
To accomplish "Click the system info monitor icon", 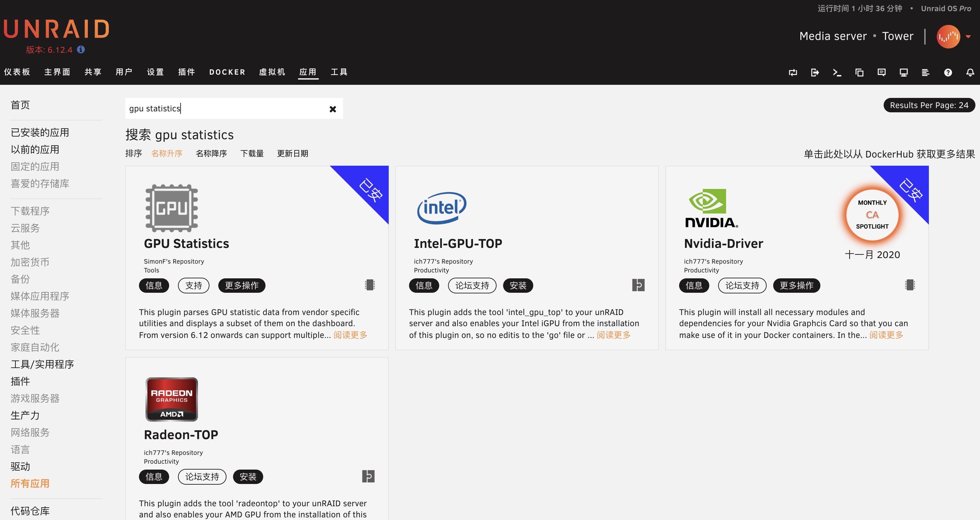I will point(904,72).
